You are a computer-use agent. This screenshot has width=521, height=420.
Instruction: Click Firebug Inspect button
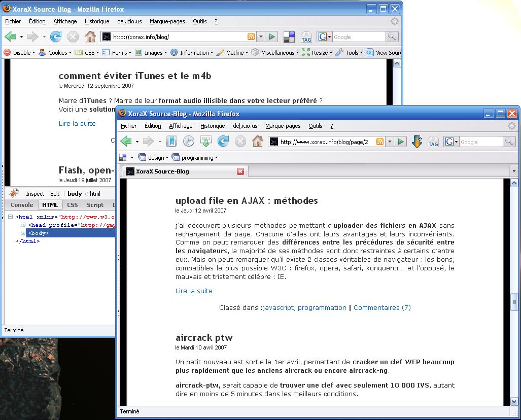click(x=35, y=194)
